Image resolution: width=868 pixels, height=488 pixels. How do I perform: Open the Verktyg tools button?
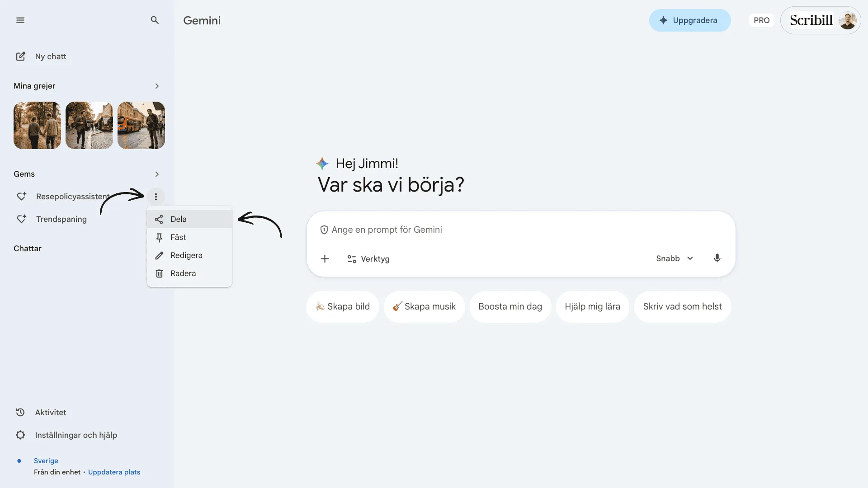(368, 259)
